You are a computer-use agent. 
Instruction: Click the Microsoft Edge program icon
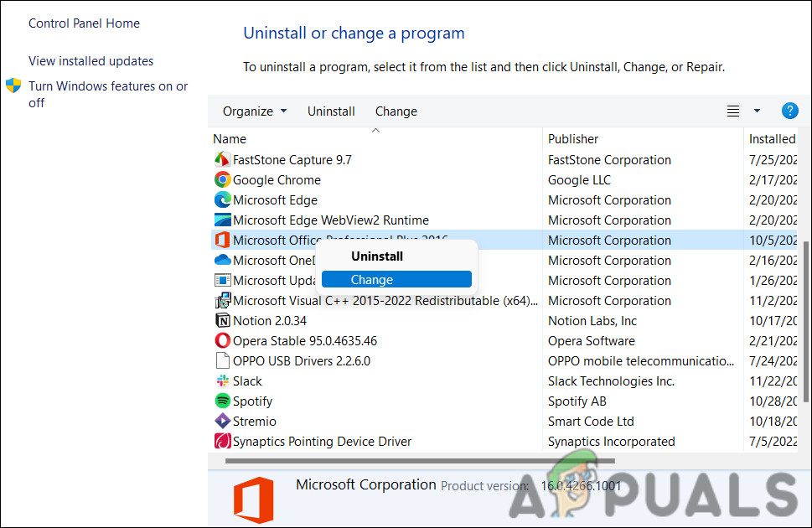coord(222,199)
